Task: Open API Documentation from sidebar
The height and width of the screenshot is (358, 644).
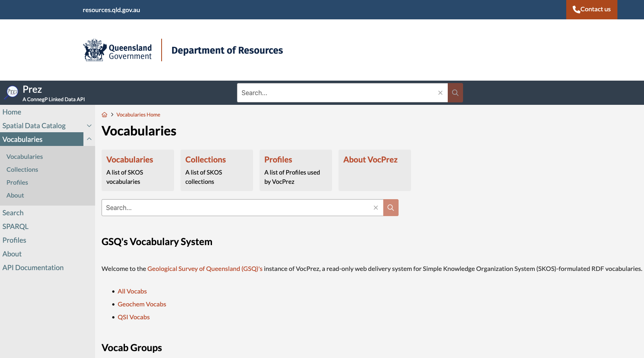Action: [33, 268]
